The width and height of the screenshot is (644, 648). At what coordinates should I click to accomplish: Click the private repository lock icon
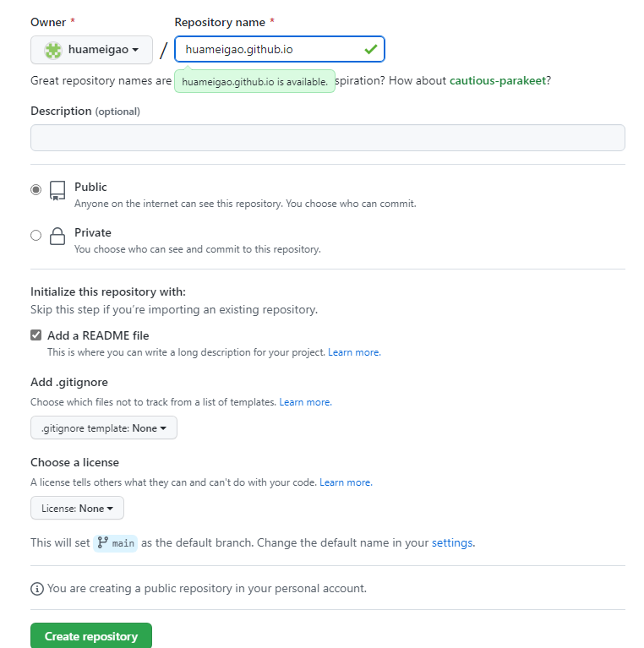coord(57,236)
